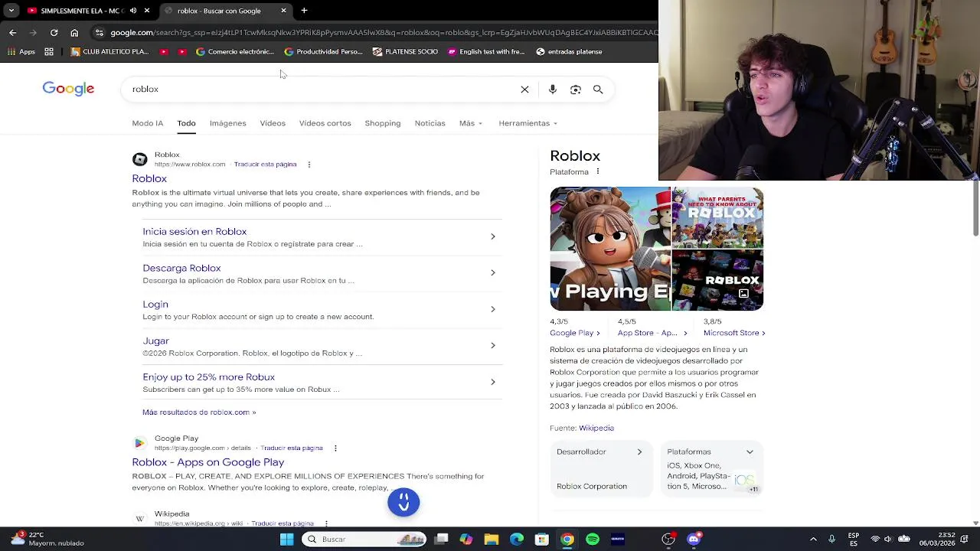Open options menu for roblox.com result
The width and height of the screenshot is (980, 551).
pyautogui.click(x=309, y=164)
